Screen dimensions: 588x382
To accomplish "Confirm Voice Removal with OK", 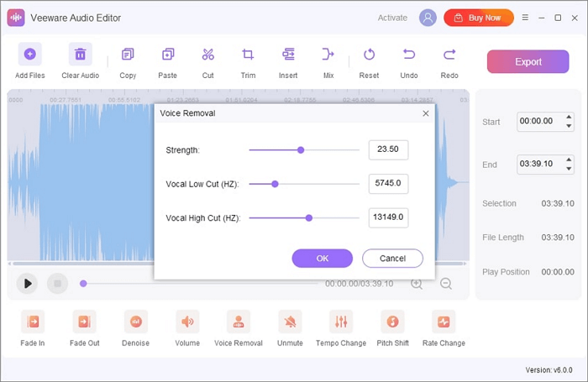I will [322, 259].
